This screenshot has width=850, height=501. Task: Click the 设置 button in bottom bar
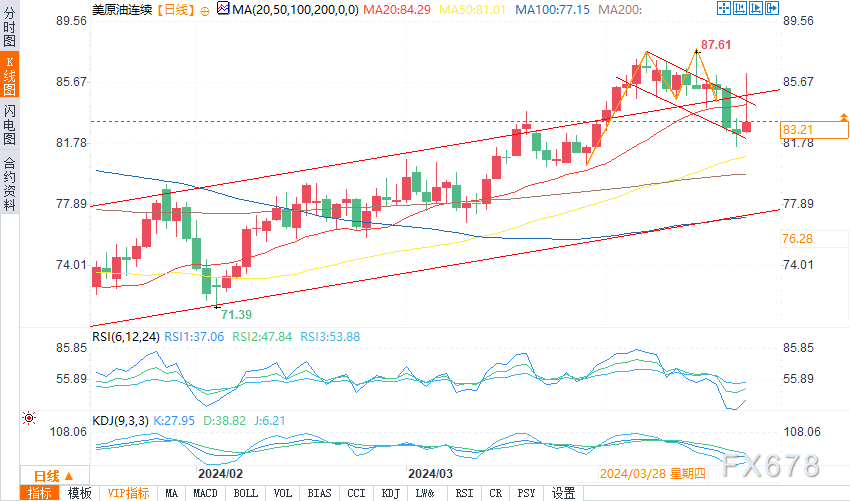(564, 493)
